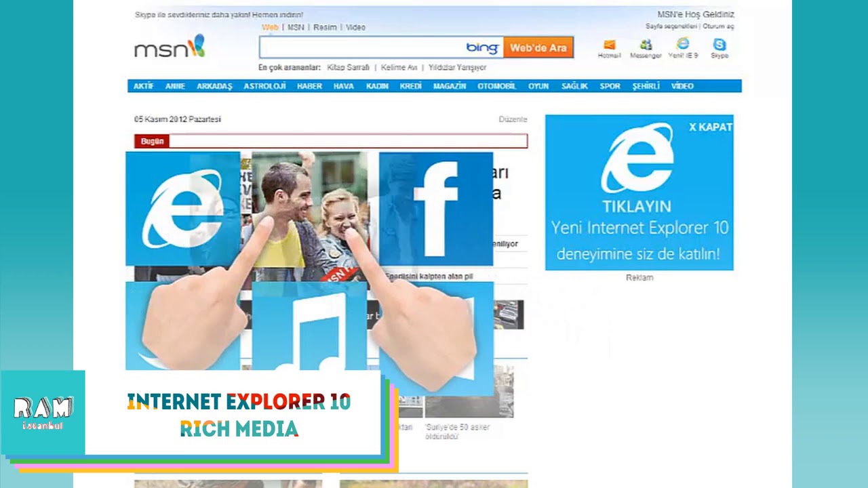Click the MSN logo

tap(170, 47)
